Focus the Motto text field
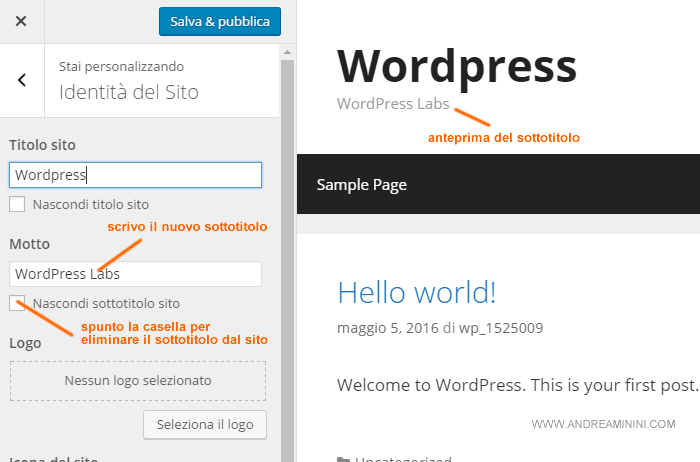This screenshot has width=700, height=462. point(135,274)
